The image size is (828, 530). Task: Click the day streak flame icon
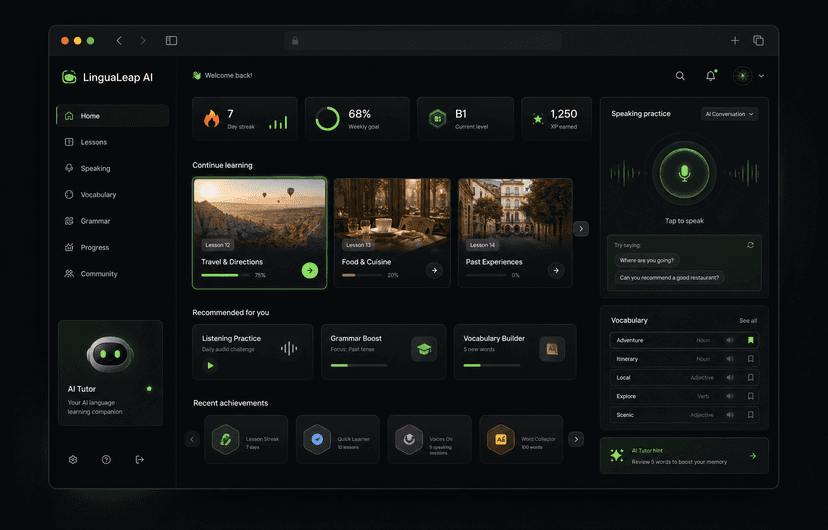[x=212, y=119]
